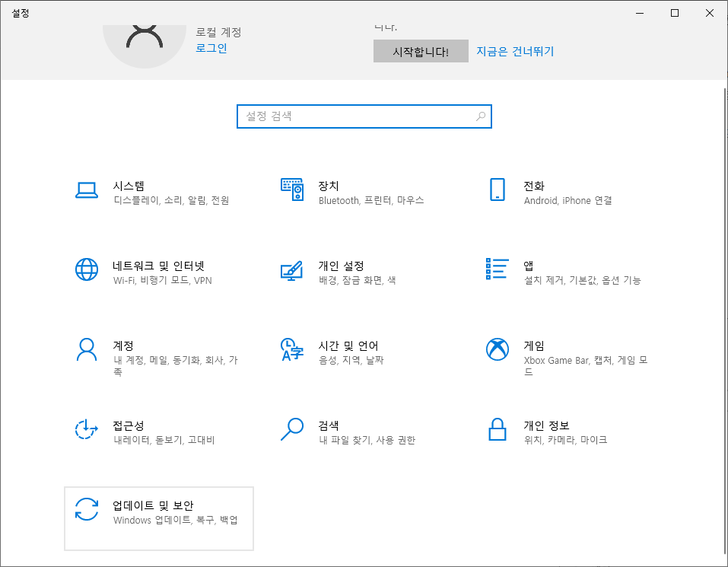
Task: Click Windows 업데이트, 복구, 백업 description
Action: click(176, 520)
